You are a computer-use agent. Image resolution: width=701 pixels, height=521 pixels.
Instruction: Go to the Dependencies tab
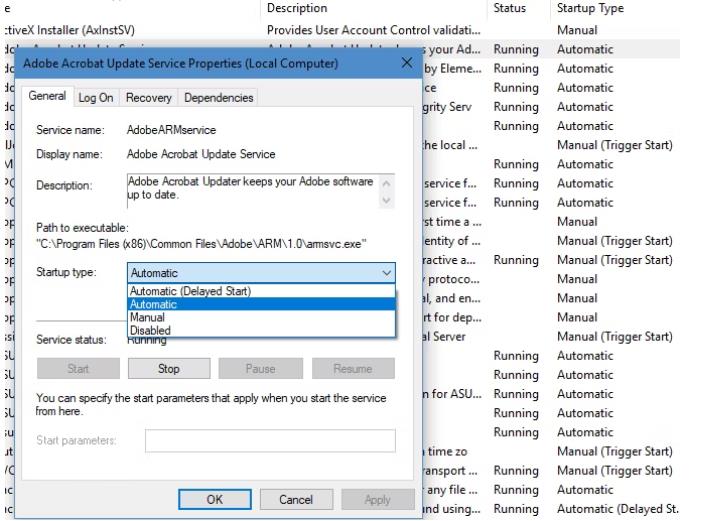[x=218, y=97]
